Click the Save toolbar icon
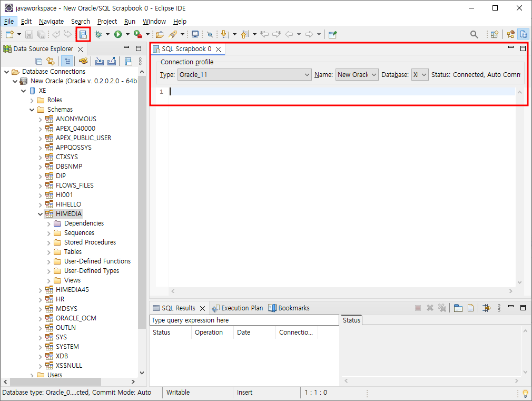This screenshot has width=532, height=401. pyautogui.click(x=29, y=34)
